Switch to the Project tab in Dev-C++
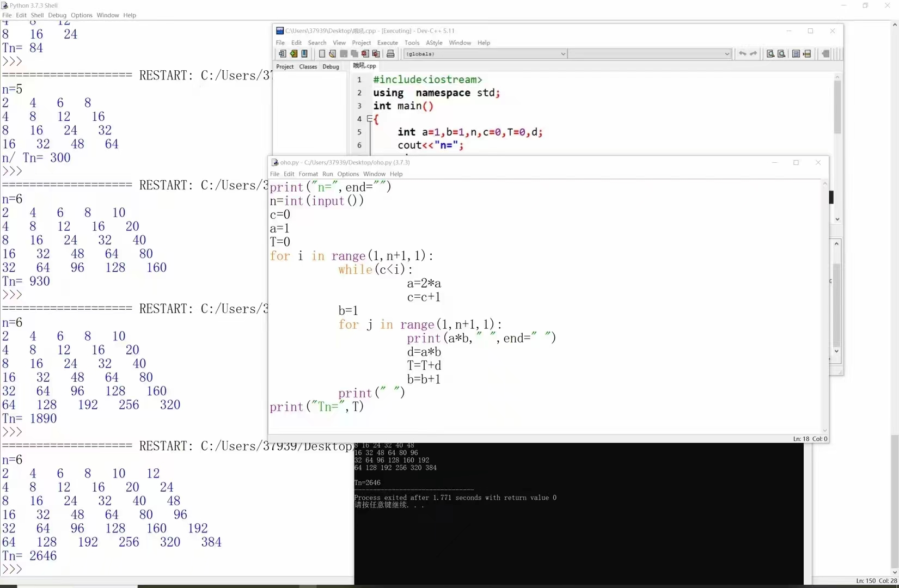This screenshot has height=588, width=899. tap(285, 66)
